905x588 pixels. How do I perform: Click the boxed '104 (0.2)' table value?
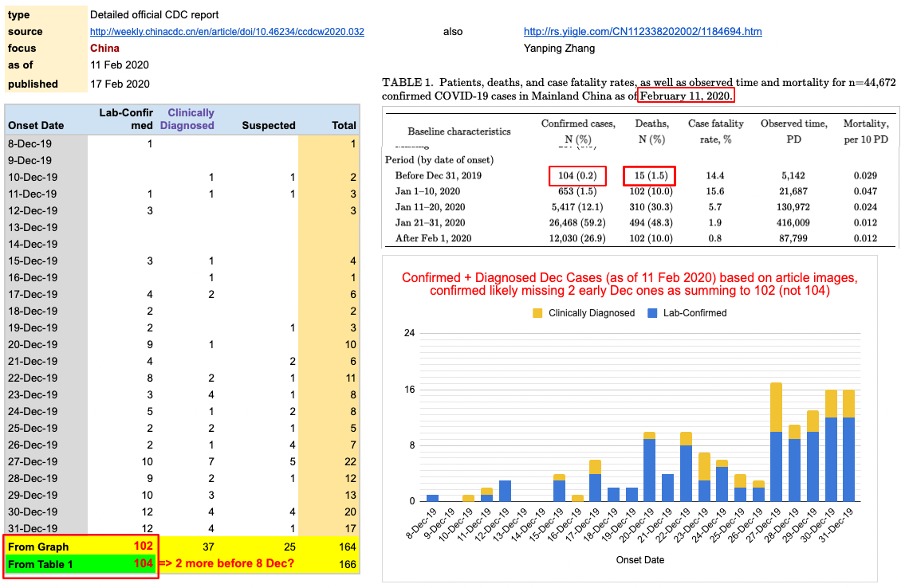577,175
